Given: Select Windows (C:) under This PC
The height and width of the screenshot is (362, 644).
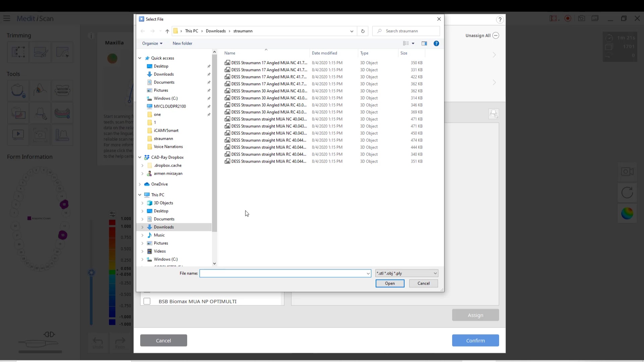Looking at the screenshot, I should pyautogui.click(x=166, y=259).
